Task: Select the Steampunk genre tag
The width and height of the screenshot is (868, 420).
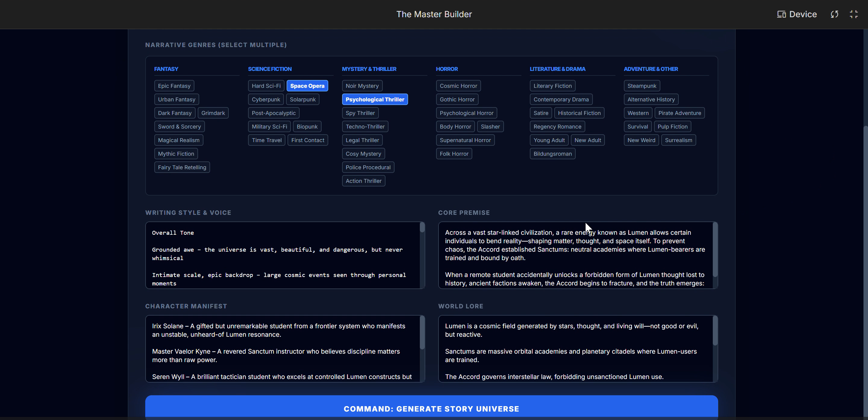Action: (641, 86)
